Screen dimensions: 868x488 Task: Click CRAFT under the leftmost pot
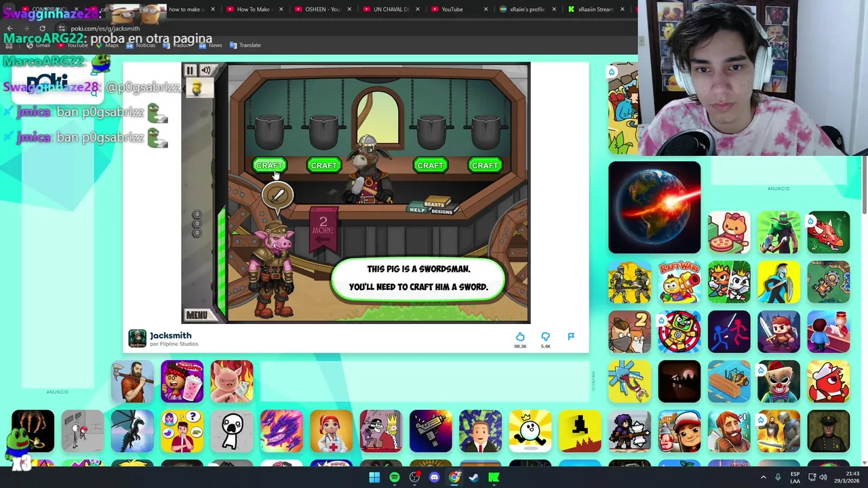pos(269,165)
